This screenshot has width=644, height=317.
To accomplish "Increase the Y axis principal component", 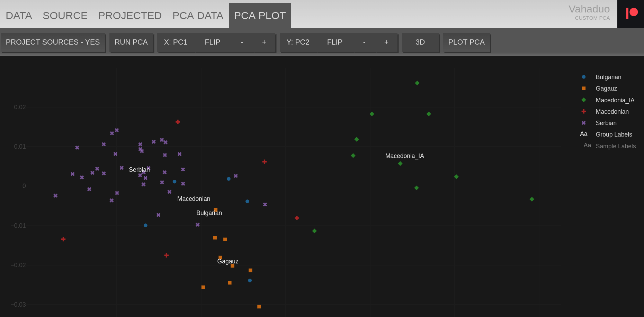I will [x=386, y=42].
